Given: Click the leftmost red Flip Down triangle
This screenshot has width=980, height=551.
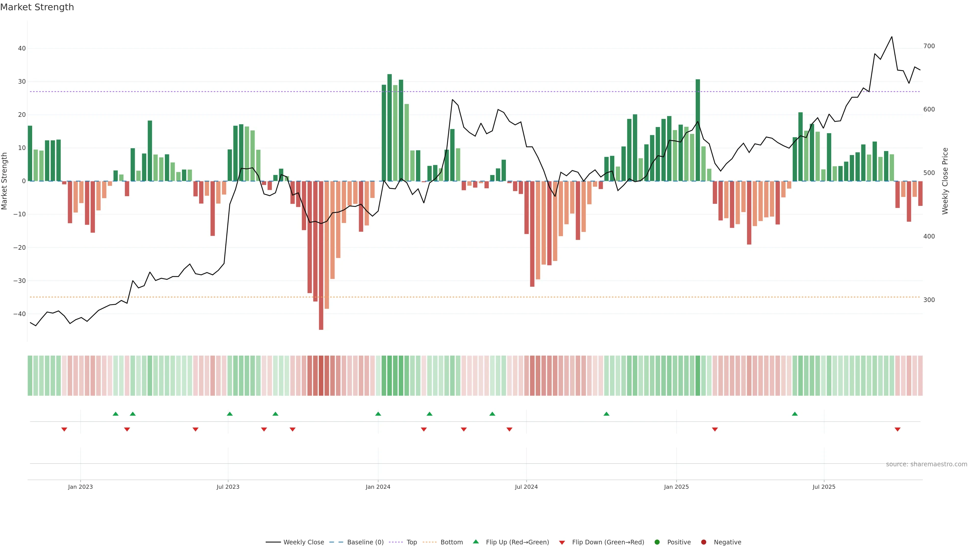Looking at the screenshot, I should (64, 429).
